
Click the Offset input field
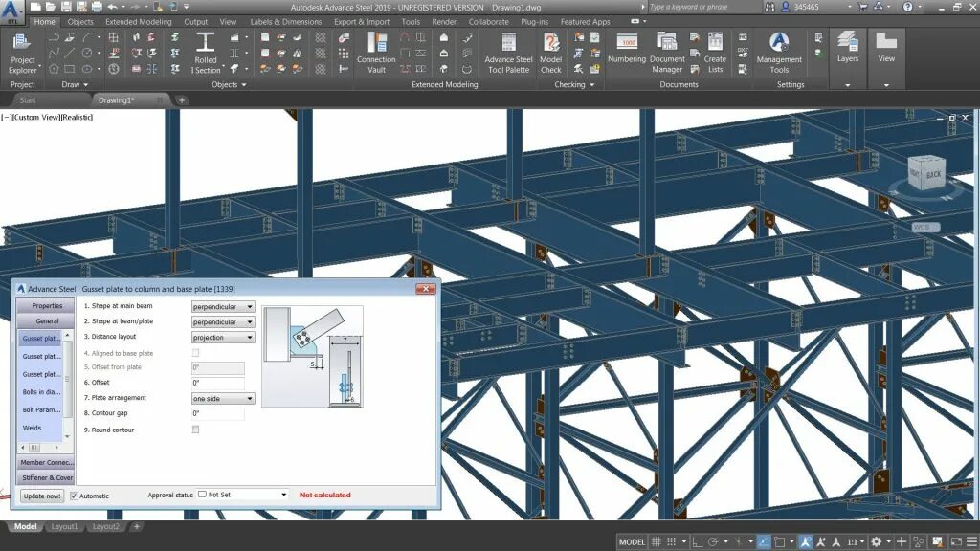point(217,383)
